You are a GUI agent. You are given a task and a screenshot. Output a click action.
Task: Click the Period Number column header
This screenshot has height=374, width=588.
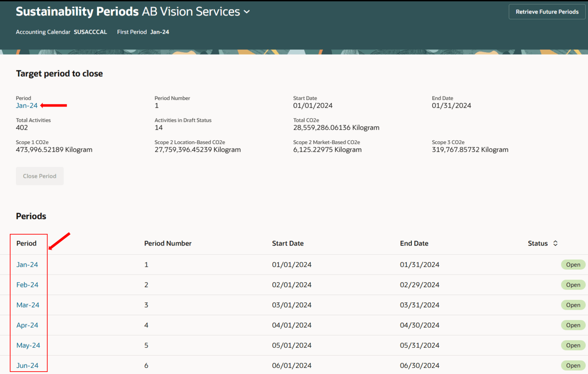[x=168, y=243]
